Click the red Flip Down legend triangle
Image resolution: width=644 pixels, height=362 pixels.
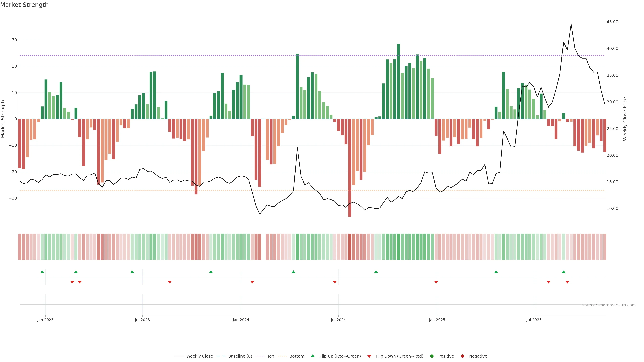369,356
